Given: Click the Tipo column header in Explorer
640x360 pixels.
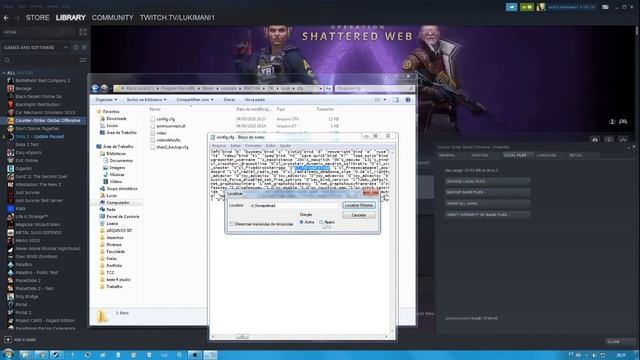Looking at the screenshot, I should 280,109.
